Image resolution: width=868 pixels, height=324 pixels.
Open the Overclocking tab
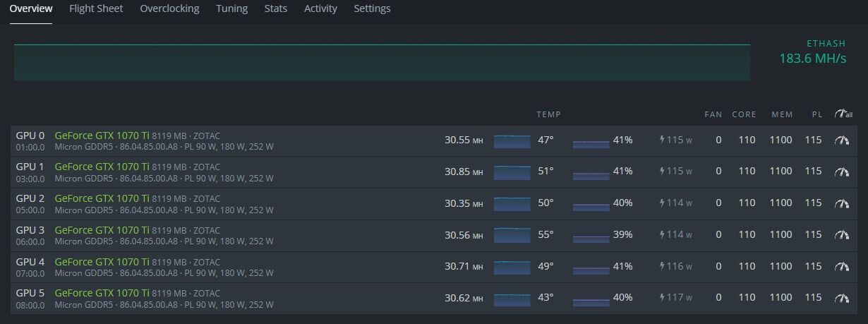(169, 8)
